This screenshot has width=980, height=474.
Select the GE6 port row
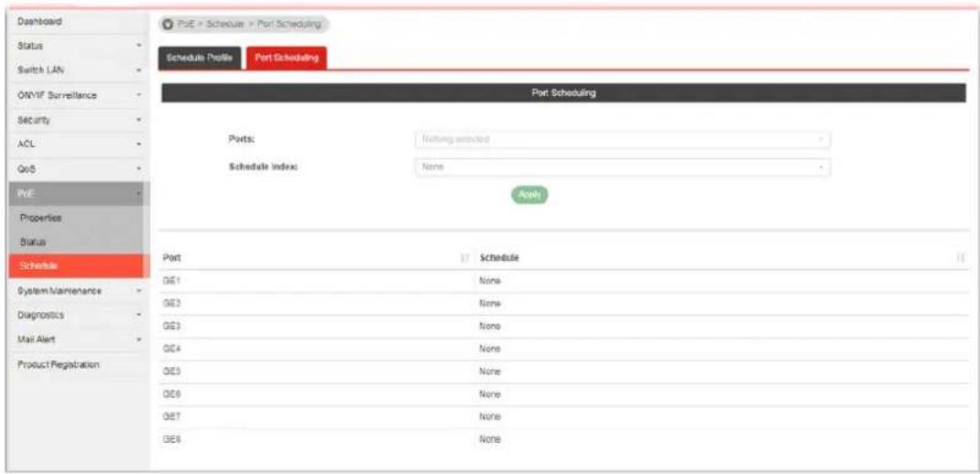point(564,394)
